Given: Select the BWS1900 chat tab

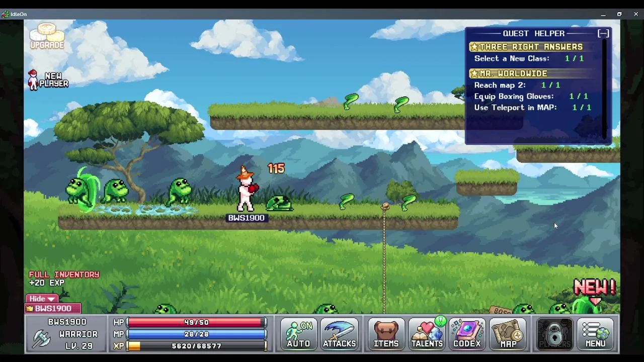Looking at the screenshot, I should [53, 308].
